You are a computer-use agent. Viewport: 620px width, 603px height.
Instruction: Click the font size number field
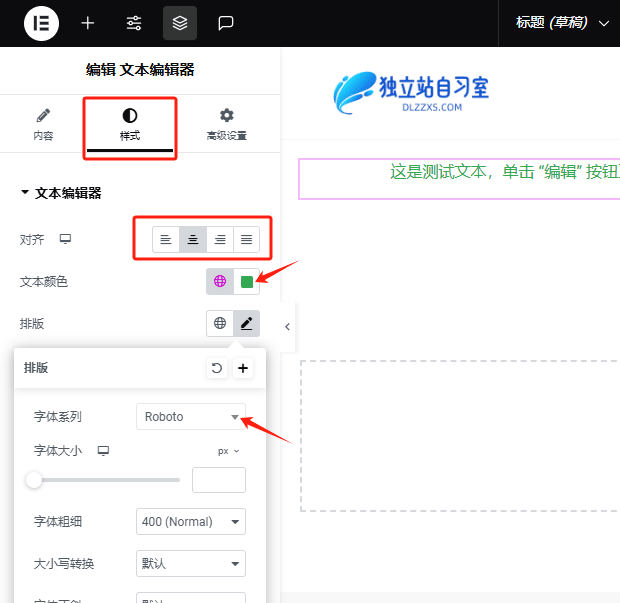219,480
